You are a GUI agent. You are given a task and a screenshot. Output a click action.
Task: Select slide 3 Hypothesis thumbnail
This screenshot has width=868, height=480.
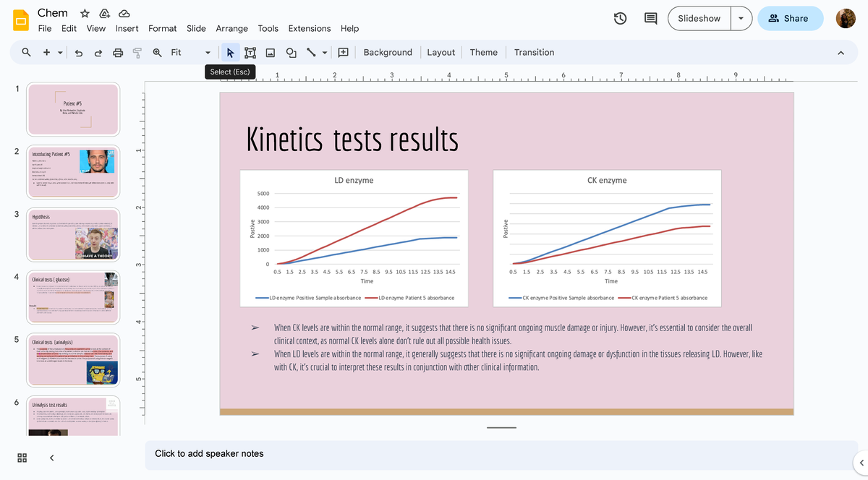(73, 234)
